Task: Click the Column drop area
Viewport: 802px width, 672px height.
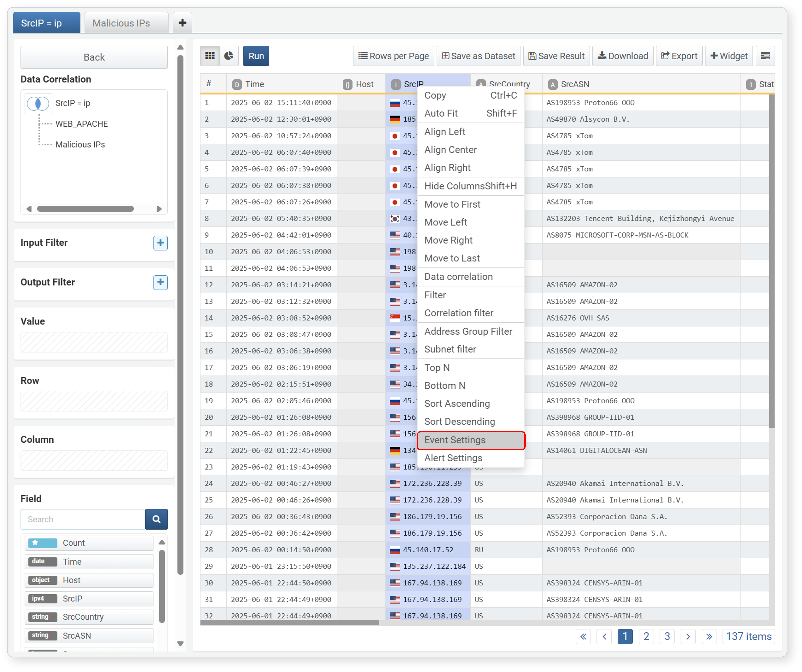Action: 94,460
